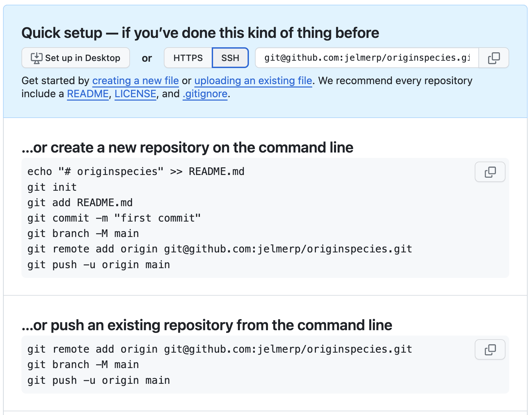Copy the SSH clone URL to clipboard
This screenshot has width=532, height=415.
(494, 58)
